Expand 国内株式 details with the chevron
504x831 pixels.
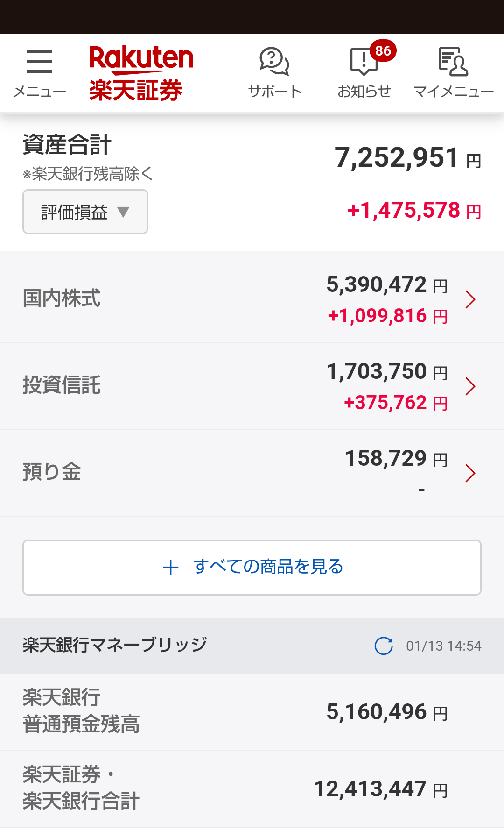470,299
